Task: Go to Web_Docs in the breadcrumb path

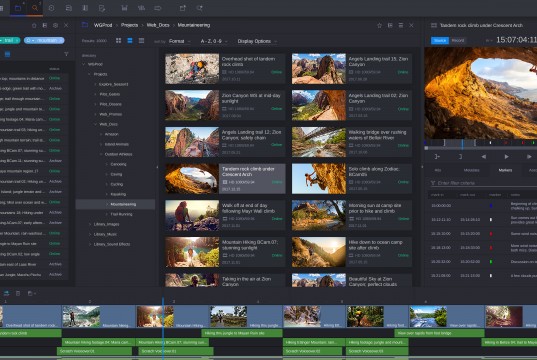Action: point(158,25)
